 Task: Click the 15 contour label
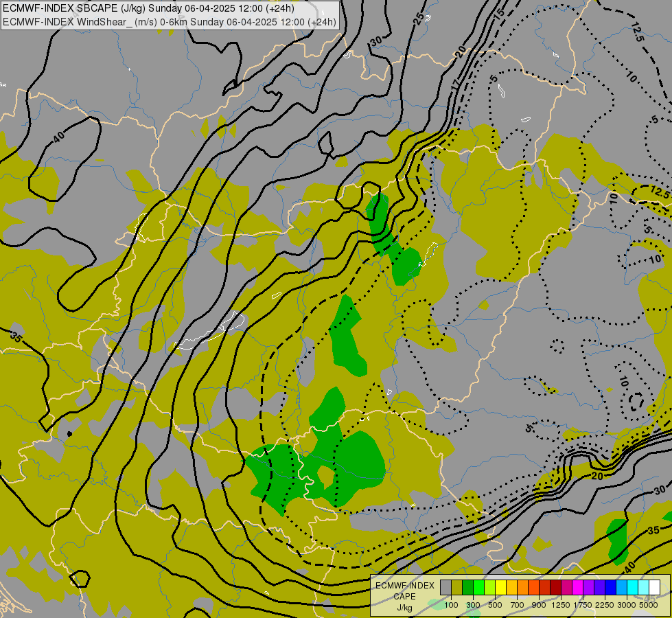point(499,13)
